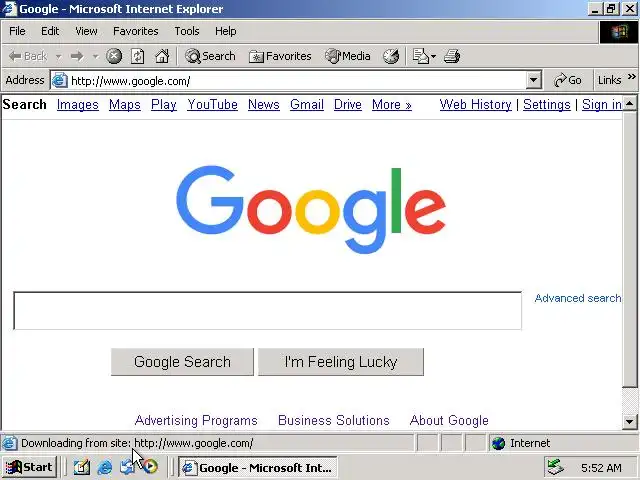Click the network tray icon
This screenshot has height=480, width=640.
point(556,467)
